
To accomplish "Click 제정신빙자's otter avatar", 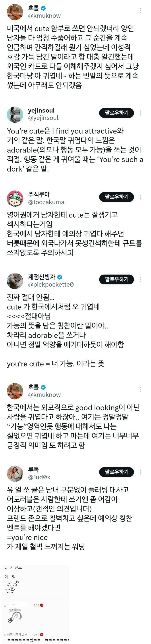I will point(15,281).
